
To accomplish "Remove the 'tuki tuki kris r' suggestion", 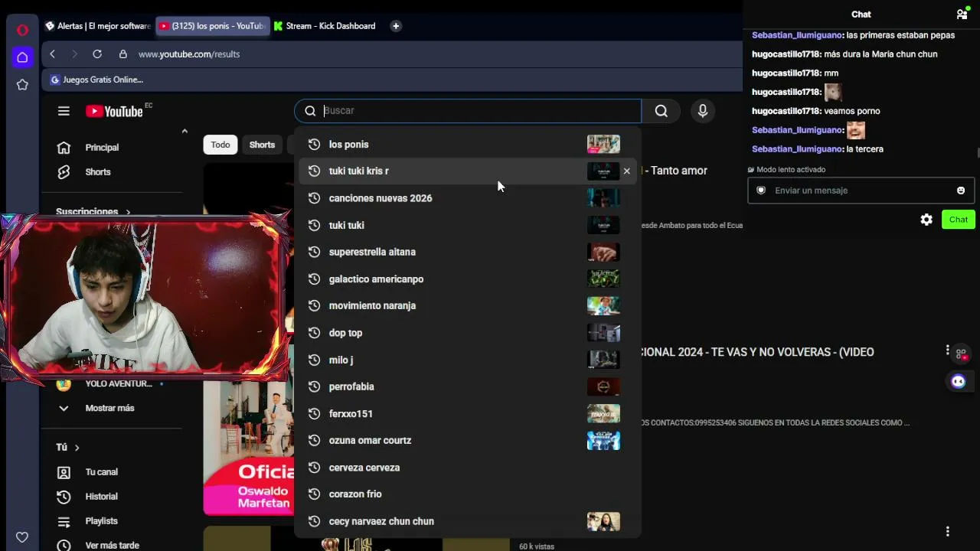I will [x=626, y=171].
